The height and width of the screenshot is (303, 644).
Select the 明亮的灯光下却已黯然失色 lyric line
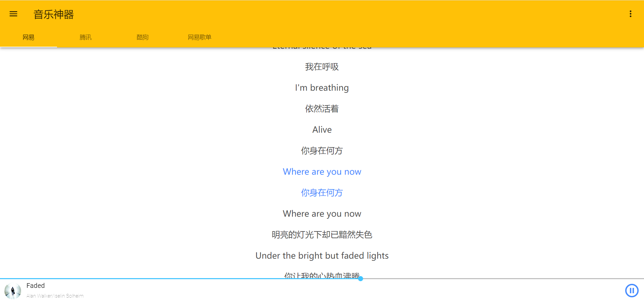click(x=322, y=234)
